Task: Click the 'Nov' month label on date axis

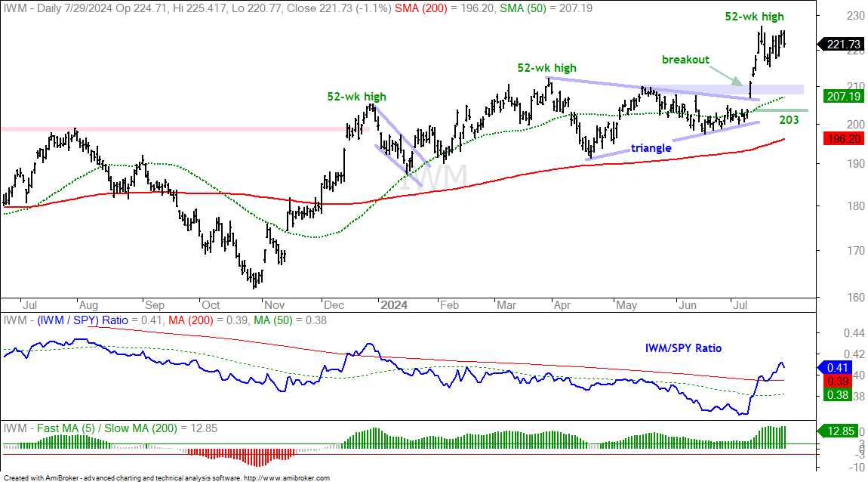Action: (x=275, y=304)
